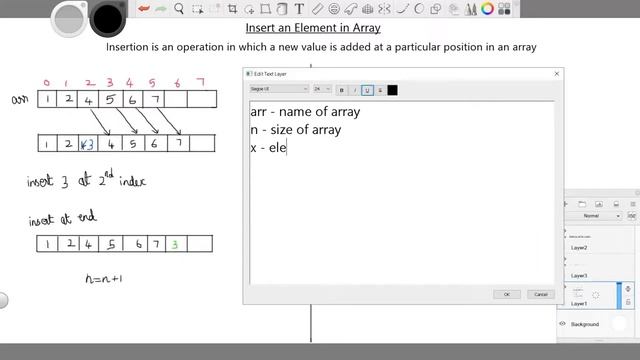Click the Background color circle
This screenshot has height=360, width=640.
click(x=620, y=324)
